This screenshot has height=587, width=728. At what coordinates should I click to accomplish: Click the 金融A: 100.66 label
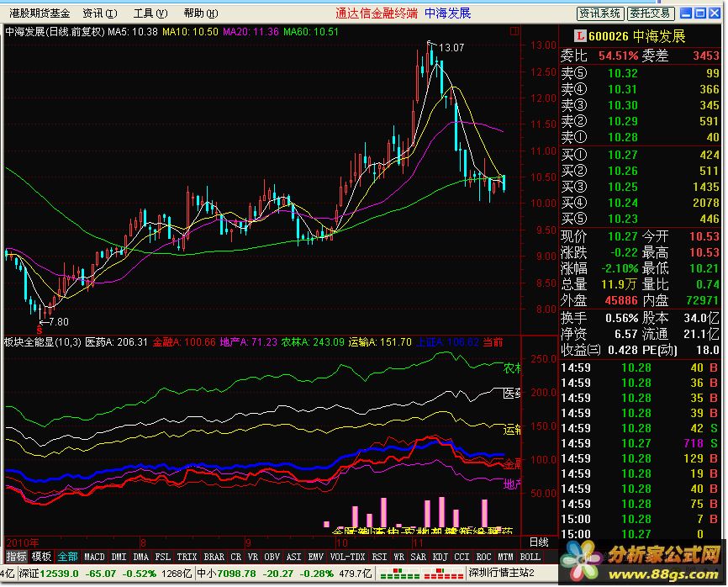pos(184,342)
